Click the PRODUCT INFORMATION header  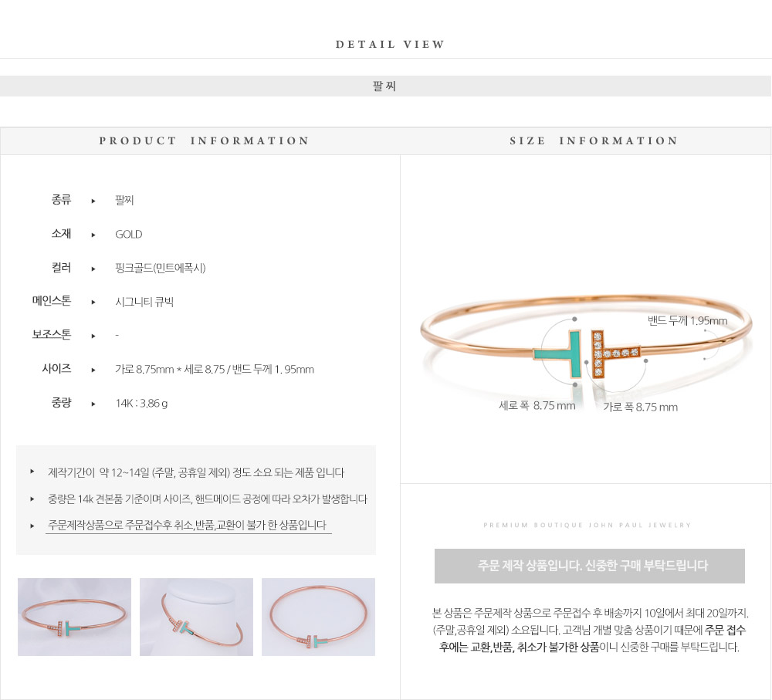tap(204, 140)
